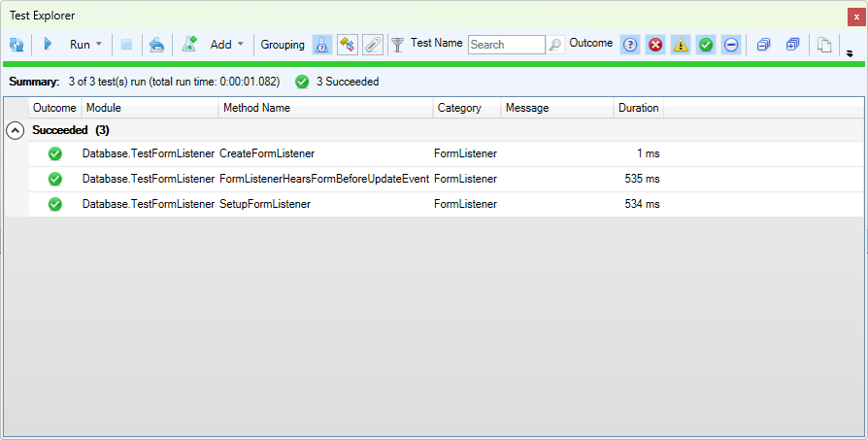Screen dimensions: 868x440
Task: Click Database.TestFormListener in SetupFormListener row
Action: pos(149,204)
